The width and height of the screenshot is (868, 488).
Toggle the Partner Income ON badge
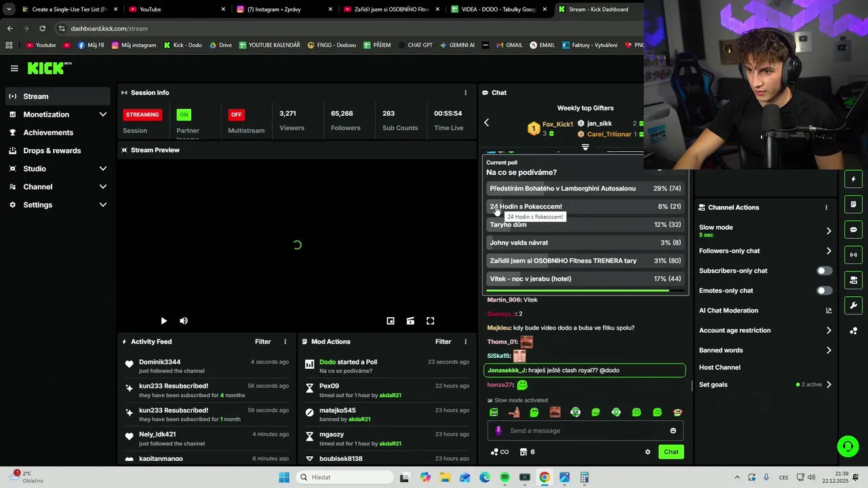pyautogui.click(x=184, y=115)
